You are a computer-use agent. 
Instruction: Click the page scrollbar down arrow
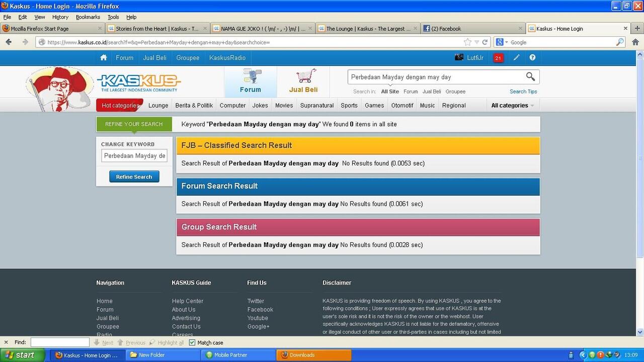coord(640,332)
